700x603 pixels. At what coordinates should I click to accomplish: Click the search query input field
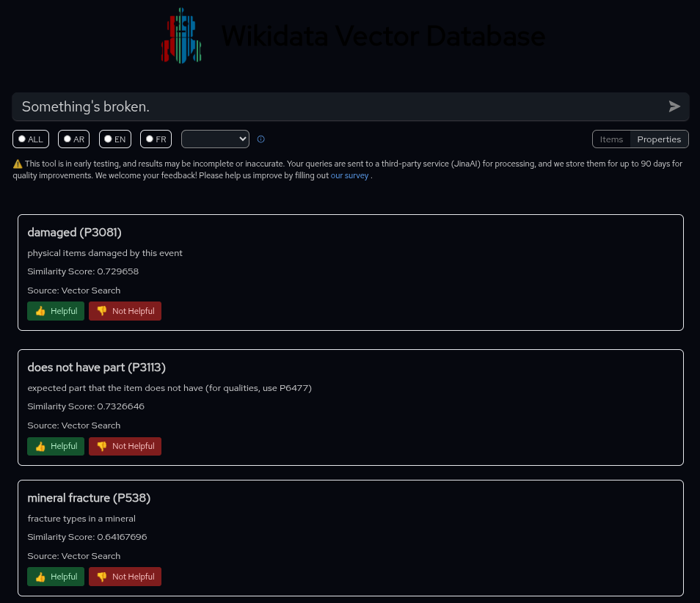(338, 106)
